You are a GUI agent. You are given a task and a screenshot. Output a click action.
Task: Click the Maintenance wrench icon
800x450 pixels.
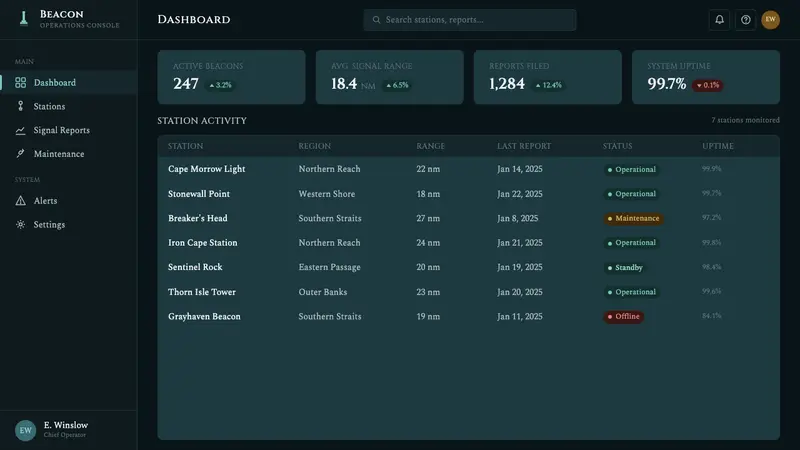[20, 154]
